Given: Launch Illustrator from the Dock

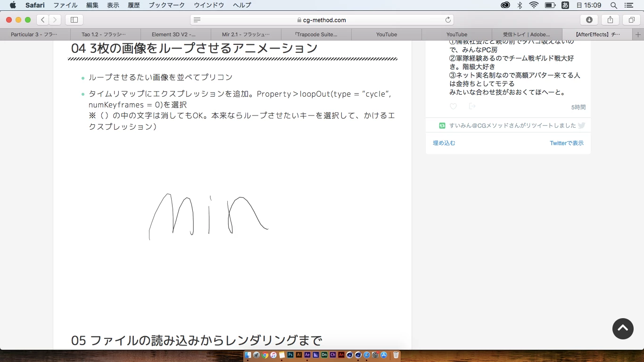Looking at the screenshot, I should (299, 355).
